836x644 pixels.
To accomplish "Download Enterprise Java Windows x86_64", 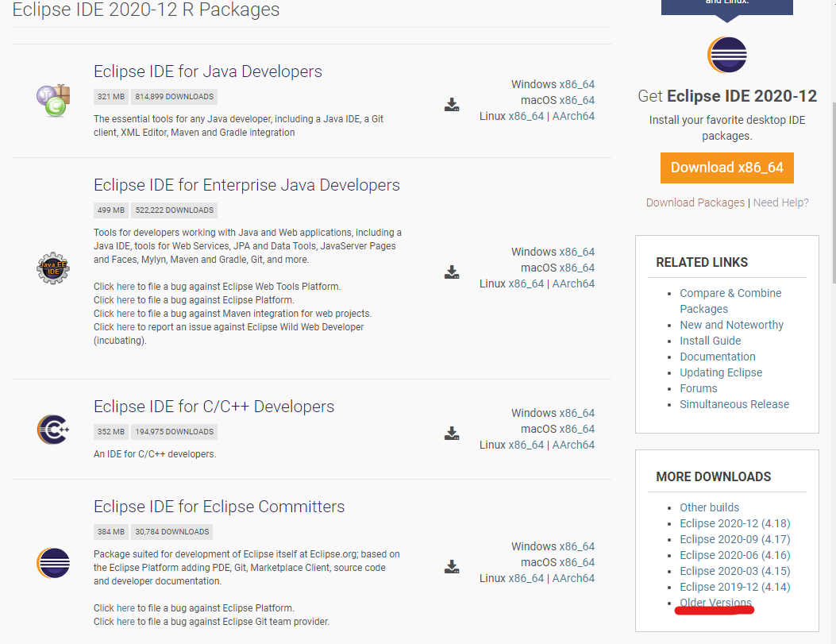I will [577, 252].
